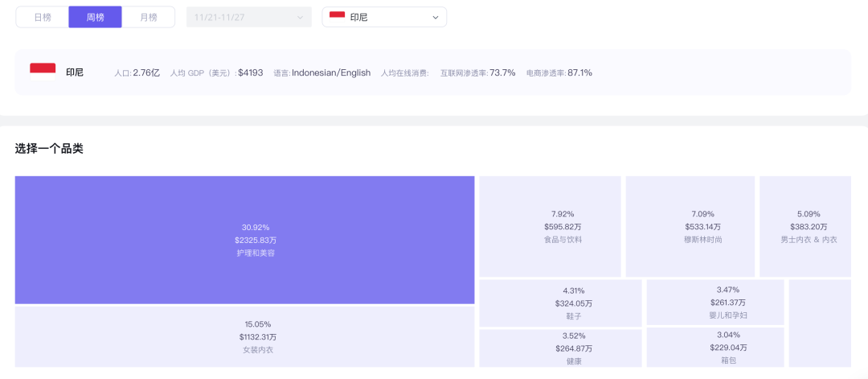Switch to the 月榜 monthly ranking tab

click(149, 17)
